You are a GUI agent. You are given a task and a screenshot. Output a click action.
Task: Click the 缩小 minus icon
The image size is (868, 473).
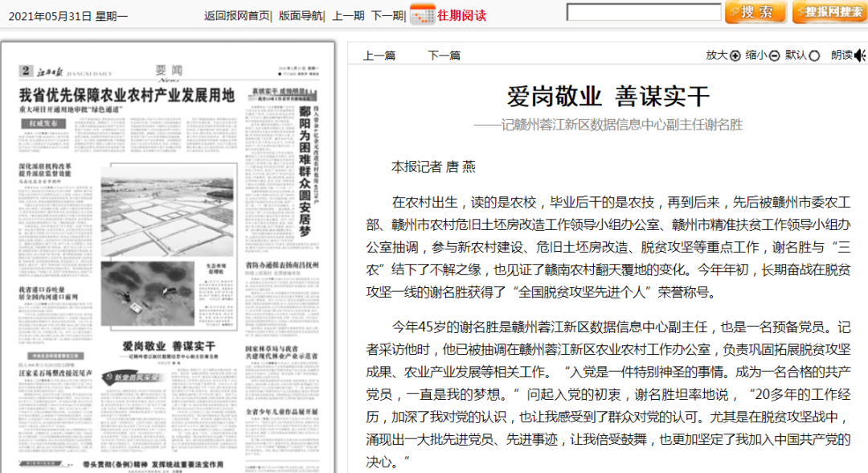774,56
